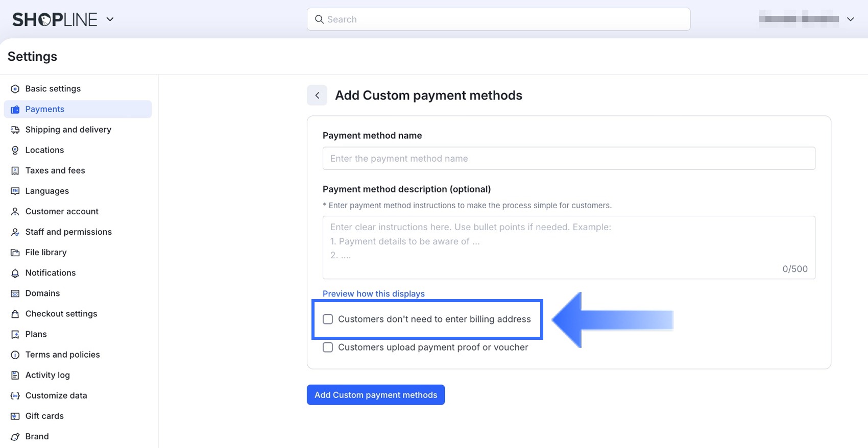Check customers upload payment proof option
Image resolution: width=868 pixels, height=448 pixels.
pos(328,347)
